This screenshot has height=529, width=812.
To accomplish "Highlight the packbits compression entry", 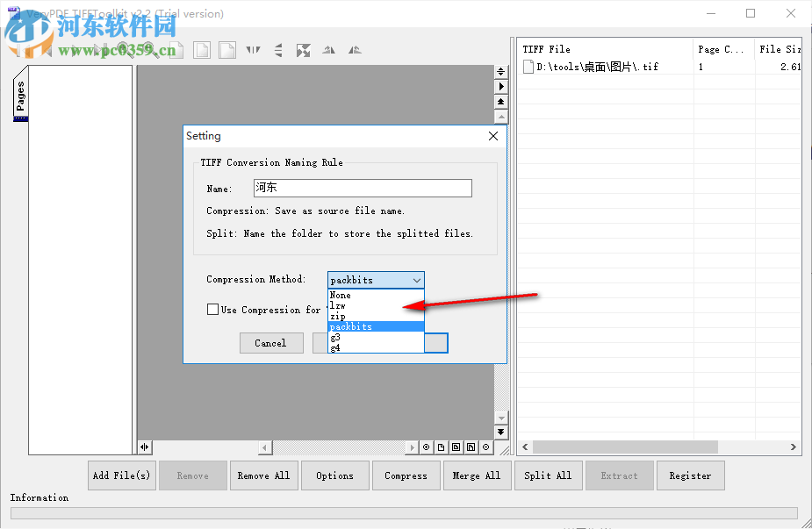I will tap(351, 325).
